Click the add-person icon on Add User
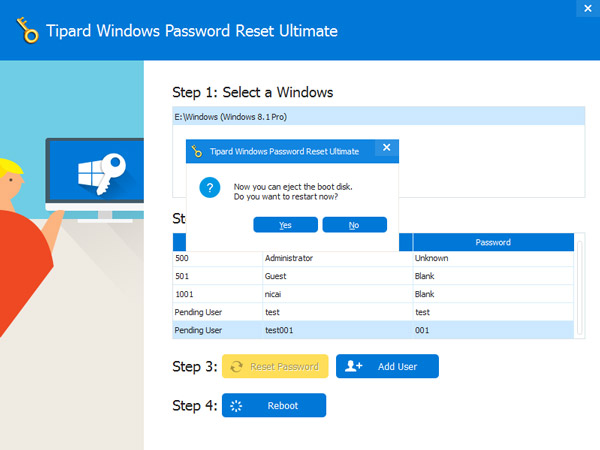Viewport: 600px width, 450px height. [x=353, y=366]
